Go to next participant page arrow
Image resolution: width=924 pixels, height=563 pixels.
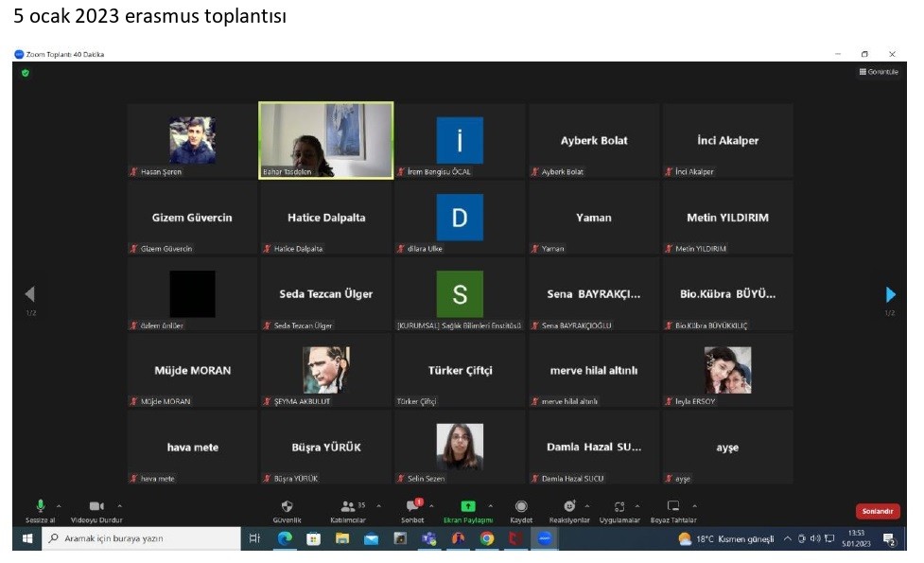tap(889, 294)
